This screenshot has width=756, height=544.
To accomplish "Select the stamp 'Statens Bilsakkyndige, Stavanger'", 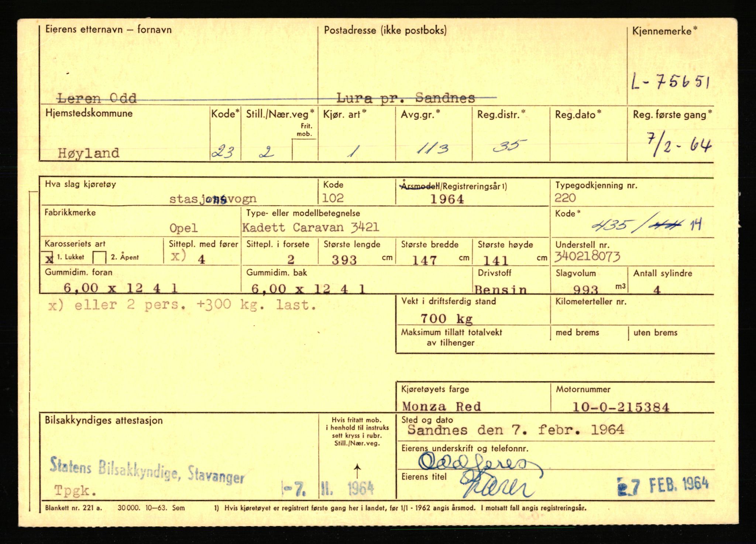I will (147, 471).
